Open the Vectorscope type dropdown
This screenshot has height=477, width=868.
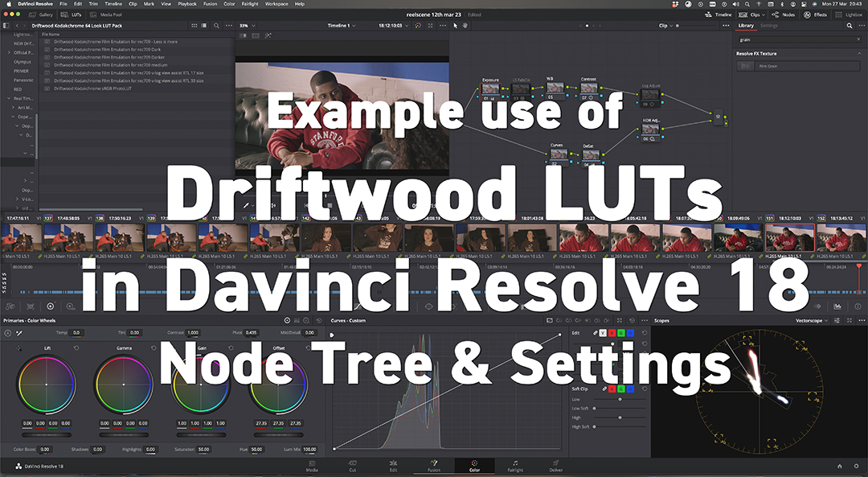[812, 320]
